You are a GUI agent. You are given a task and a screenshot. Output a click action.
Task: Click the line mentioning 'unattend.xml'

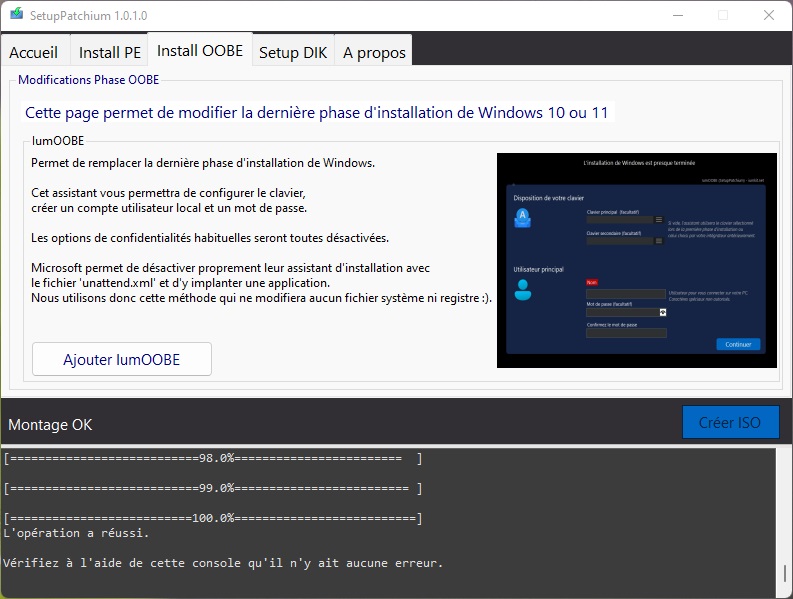[x=181, y=283]
